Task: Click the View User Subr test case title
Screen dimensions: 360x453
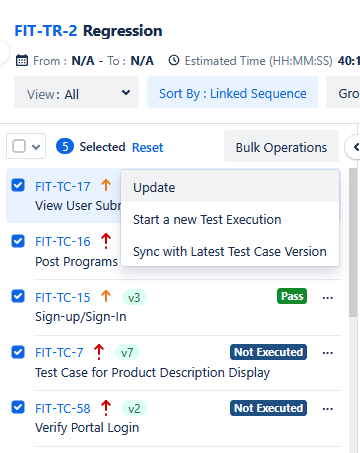Action: click(78, 206)
